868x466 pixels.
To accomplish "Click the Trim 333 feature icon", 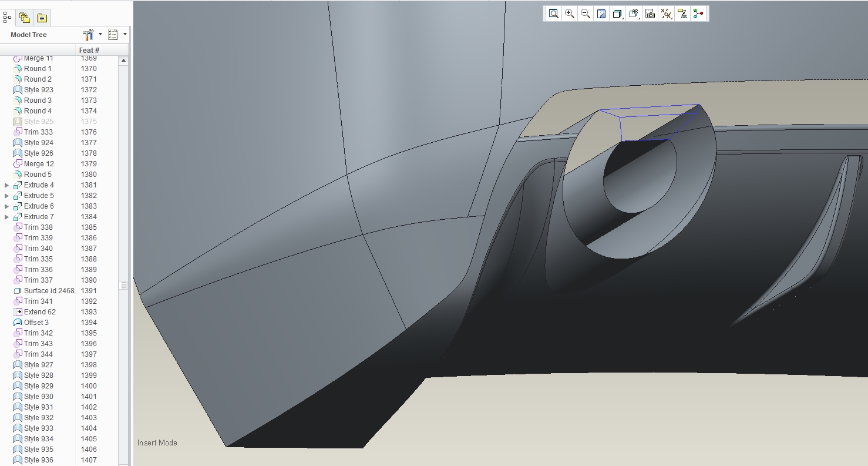I will click(x=18, y=132).
